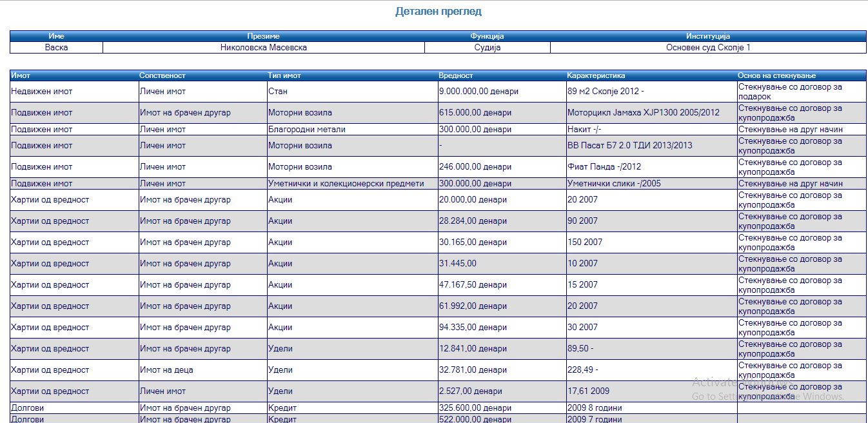Select the Николовска Масевска surname cell
This screenshot has height=423, width=868.
pyautogui.click(x=263, y=48)
